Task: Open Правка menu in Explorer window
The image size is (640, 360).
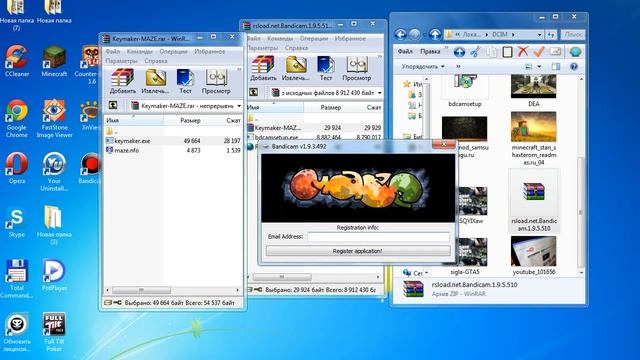Action: coord(430,51)
